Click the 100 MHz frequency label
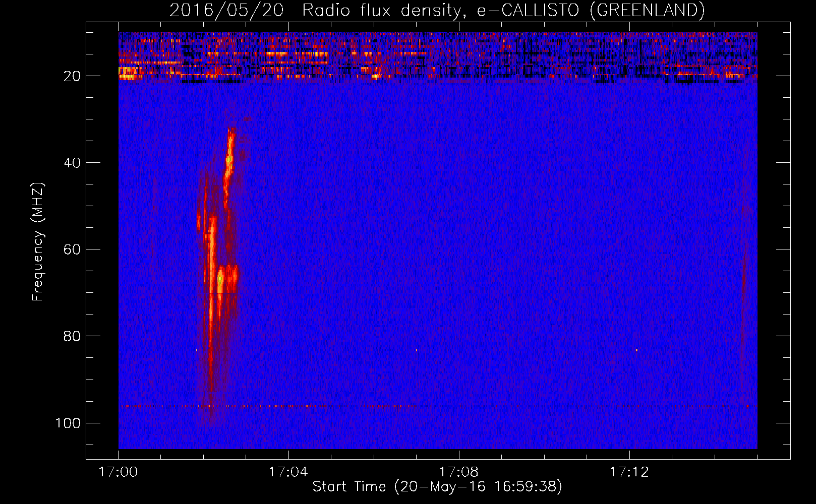816x504 pixels. pos(68,423)
